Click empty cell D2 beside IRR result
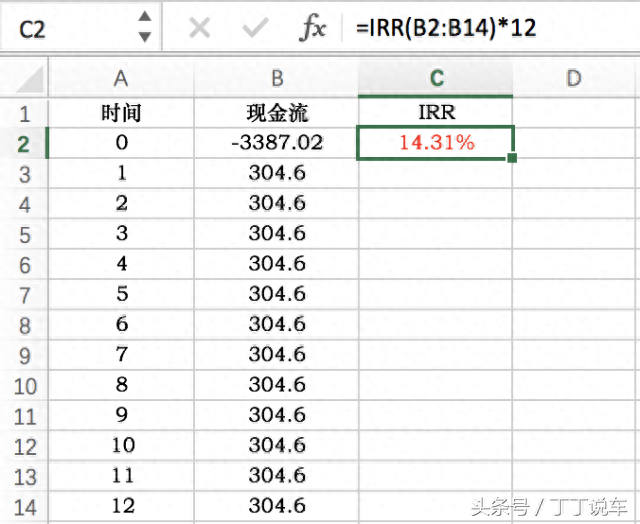The height and width of the screenshot is (524, 640). tap(576, 143)
